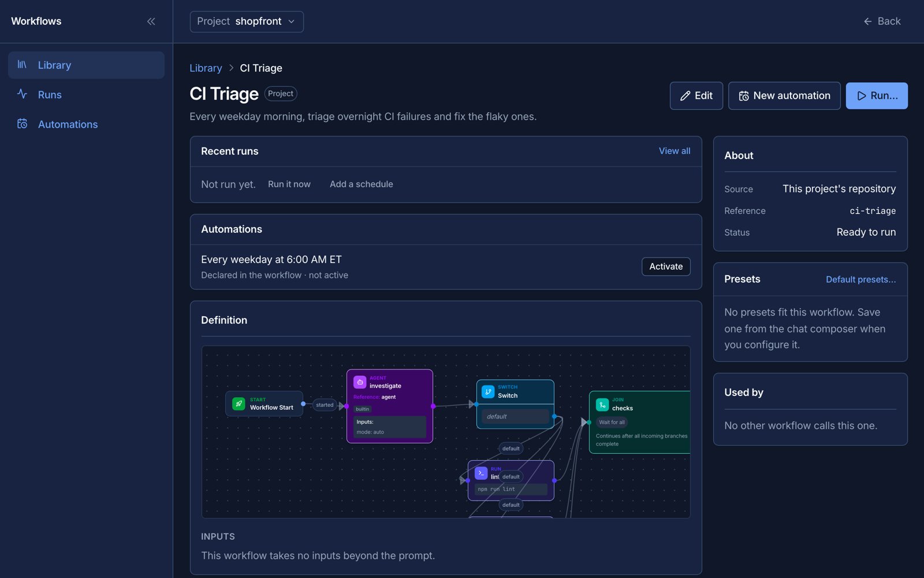
Task: Select the 'started' edge label
Action: coord(325,405)
